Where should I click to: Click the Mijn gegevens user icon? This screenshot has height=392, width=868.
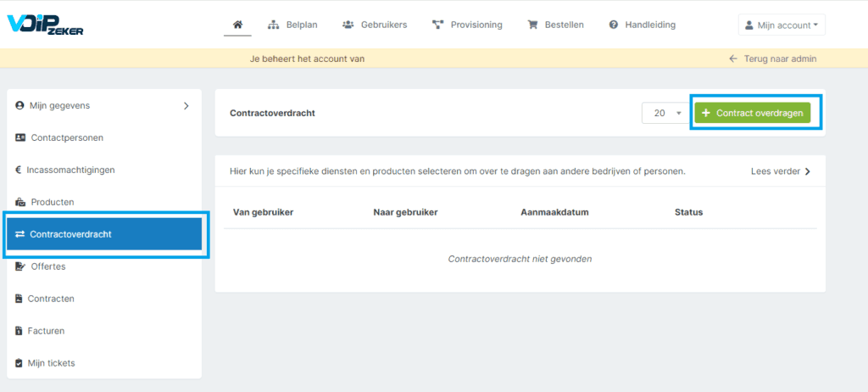[20, 105]
